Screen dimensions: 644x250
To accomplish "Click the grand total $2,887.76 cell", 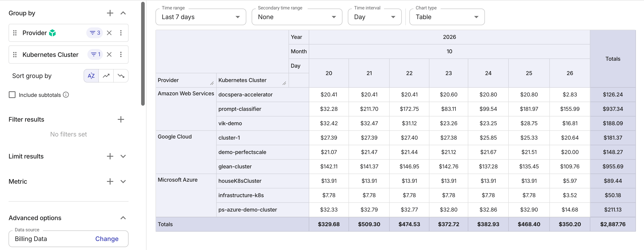I will pos(613,224).
